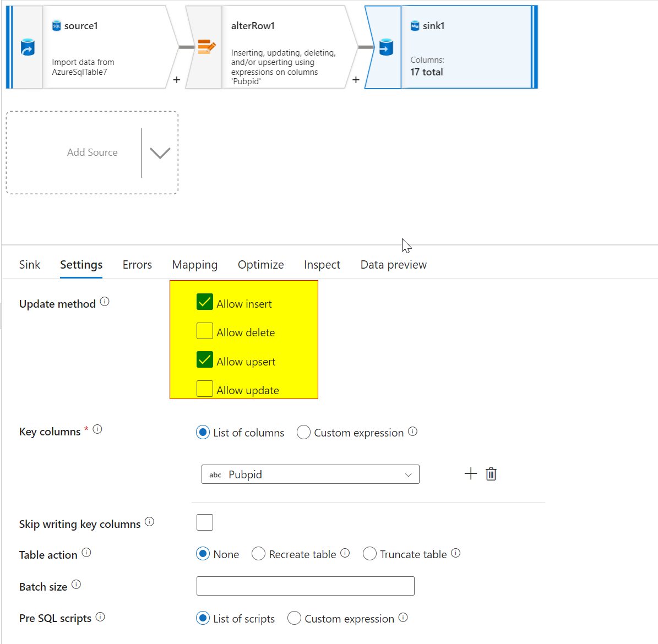Check Skip writing key columns
The image size is (658, 644).
(204, 522)
